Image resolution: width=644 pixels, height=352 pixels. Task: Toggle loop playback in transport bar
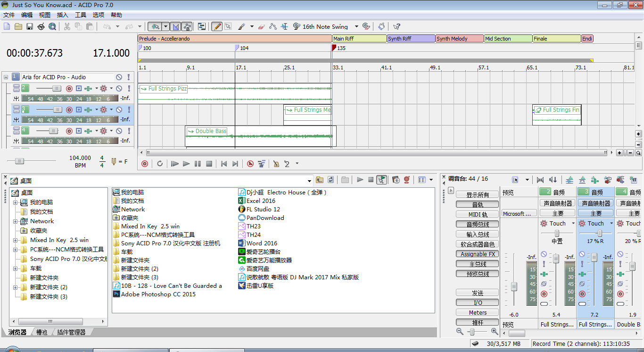point(160,164)
